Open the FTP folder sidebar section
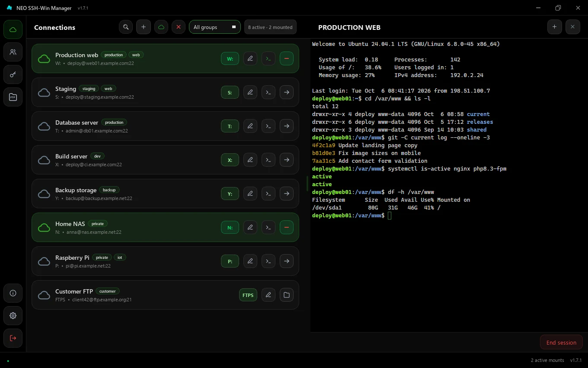The image size is (588, 368). (13, 97)
